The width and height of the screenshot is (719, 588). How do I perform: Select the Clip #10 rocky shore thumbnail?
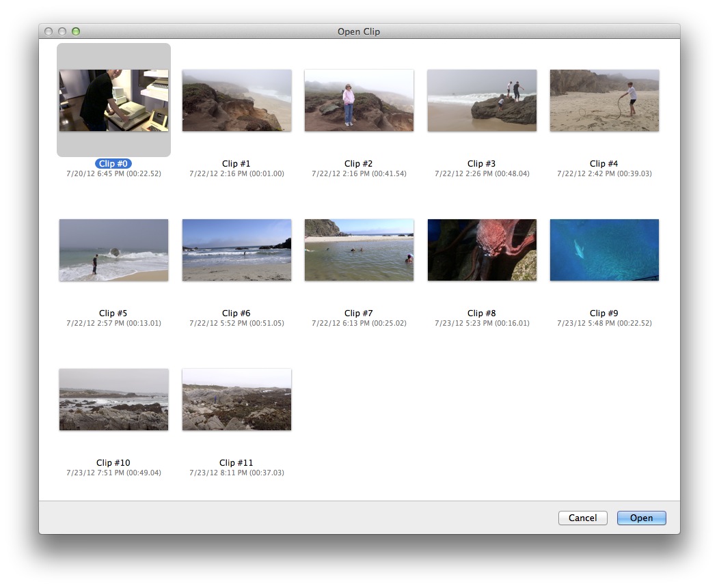point(113,400)
